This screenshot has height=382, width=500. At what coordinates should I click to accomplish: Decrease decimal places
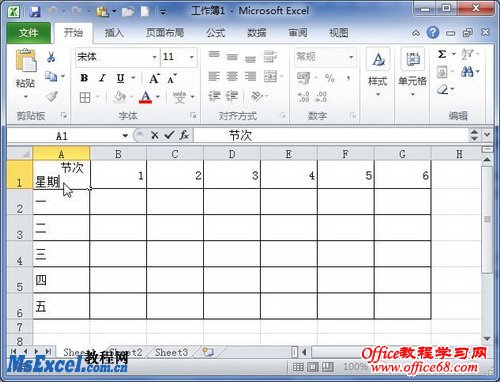click(x=321, y=97)
